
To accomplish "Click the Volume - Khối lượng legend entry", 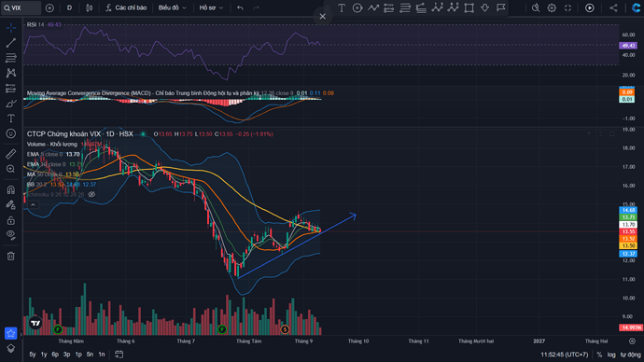I will [52, 144].
